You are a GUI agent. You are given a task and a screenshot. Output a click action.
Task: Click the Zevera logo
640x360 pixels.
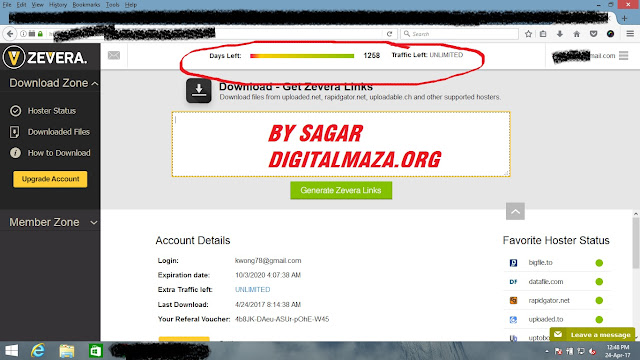click(45, 57)
